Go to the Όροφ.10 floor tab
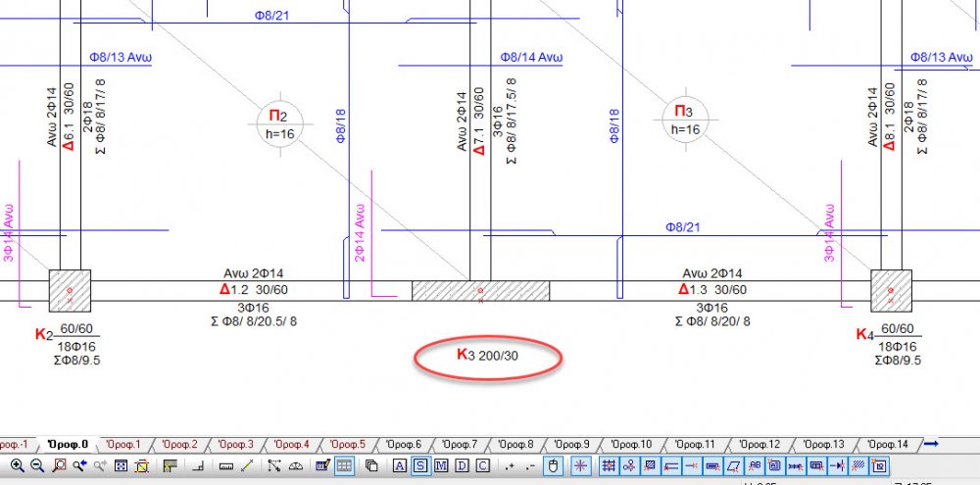This screenshot has width=980, height=485. coord(631,445)
